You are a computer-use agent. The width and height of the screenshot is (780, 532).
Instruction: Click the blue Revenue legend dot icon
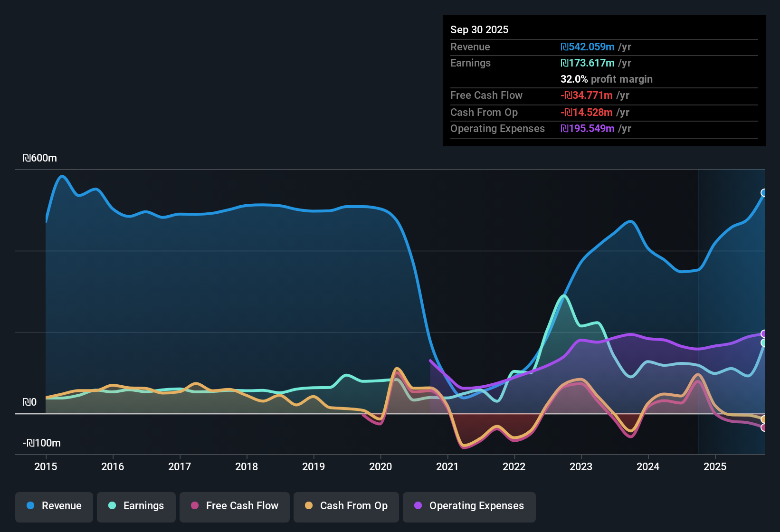tap(30, 506)
